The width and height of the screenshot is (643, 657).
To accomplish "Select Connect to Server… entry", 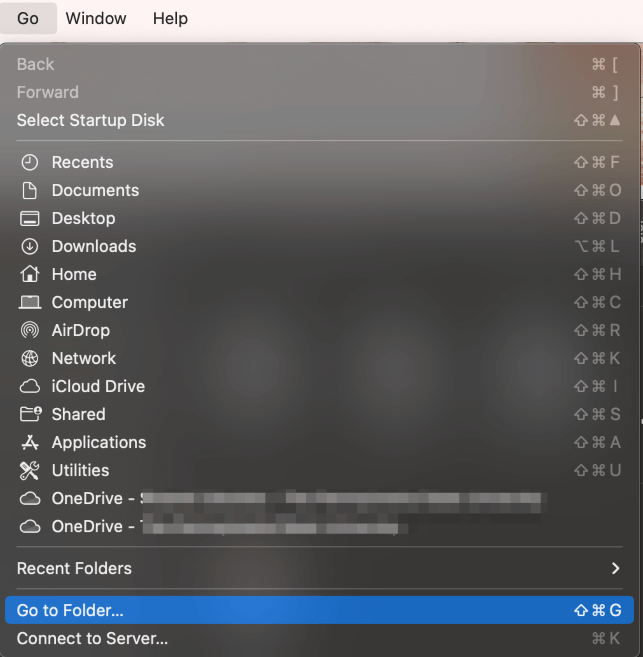I will (92, 638).
